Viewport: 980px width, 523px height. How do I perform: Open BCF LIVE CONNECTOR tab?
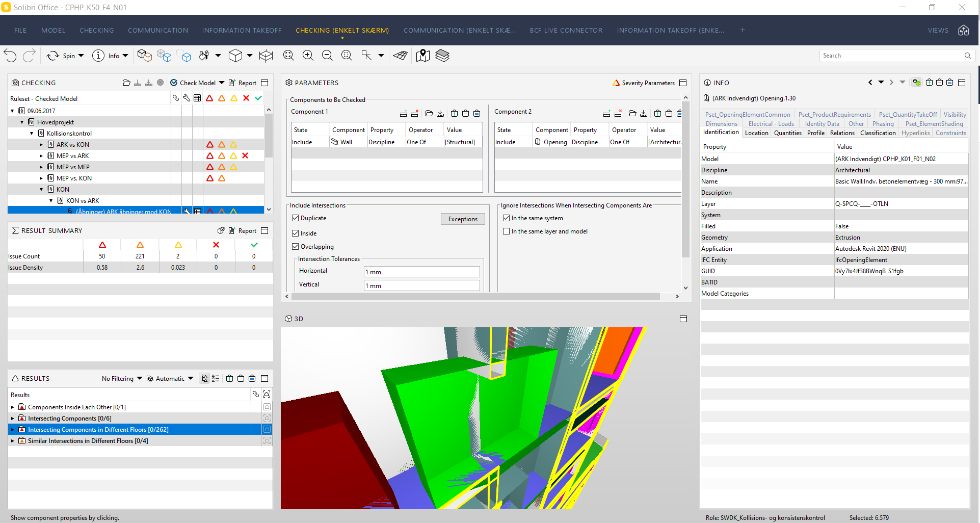pos(566,30)
